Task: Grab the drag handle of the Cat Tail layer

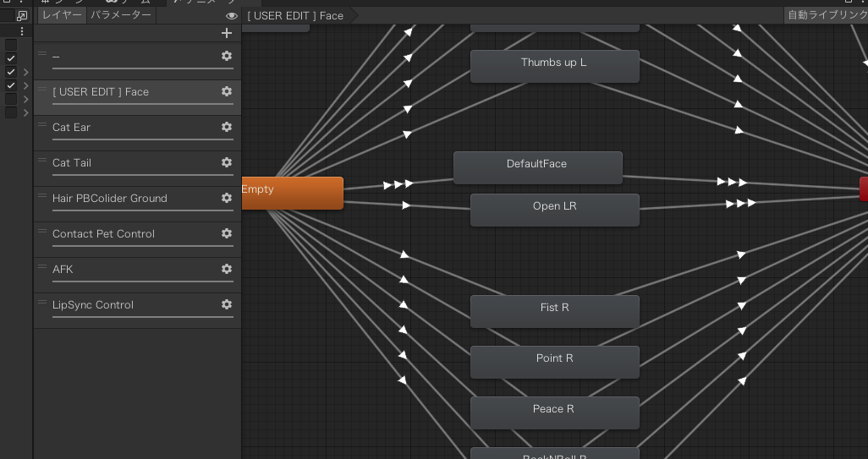Action: [42, 160]
